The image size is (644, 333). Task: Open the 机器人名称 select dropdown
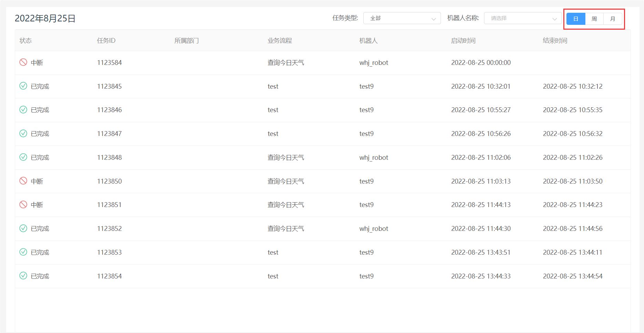[522, 18]
